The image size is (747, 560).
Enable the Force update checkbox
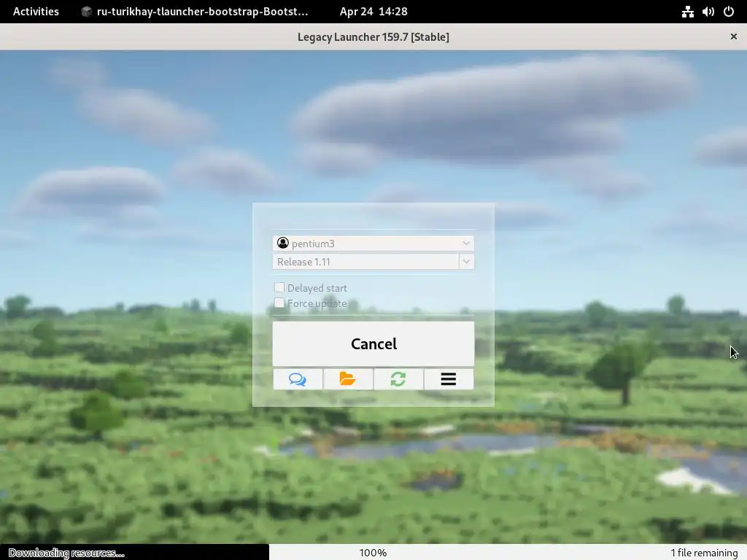[279, 303]
